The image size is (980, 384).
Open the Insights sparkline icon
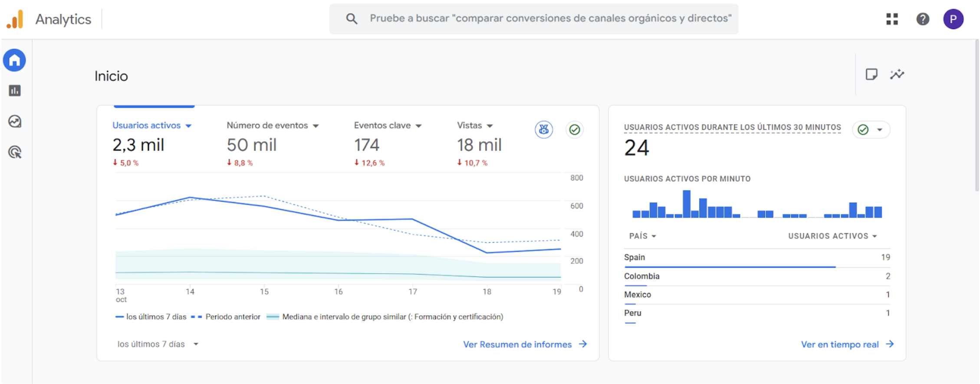click(897, 75)
